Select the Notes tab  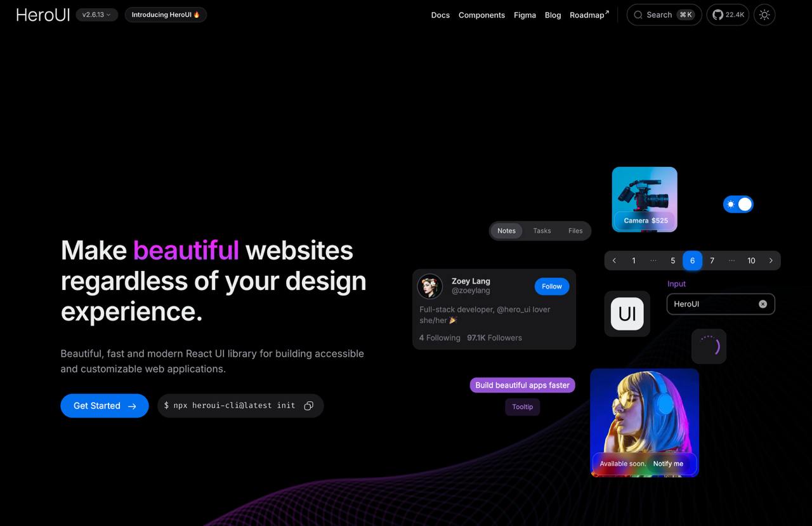[x=506, y=230]
